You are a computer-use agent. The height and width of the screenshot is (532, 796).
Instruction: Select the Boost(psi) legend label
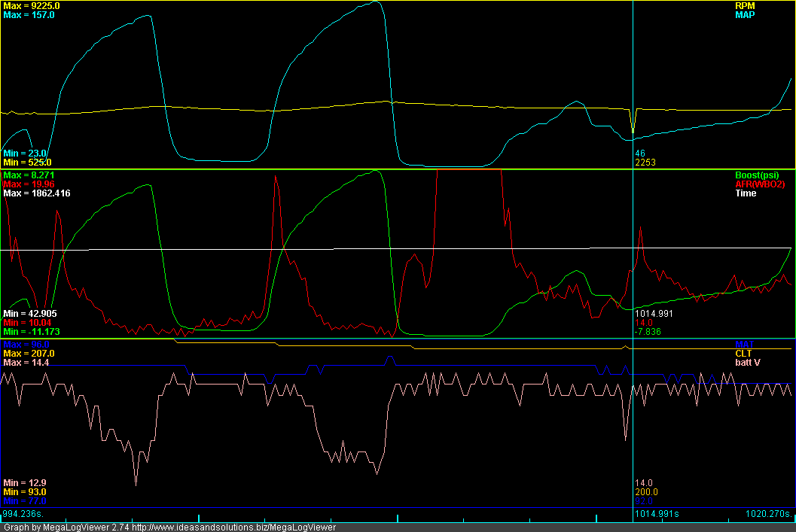tap(756, 175)
